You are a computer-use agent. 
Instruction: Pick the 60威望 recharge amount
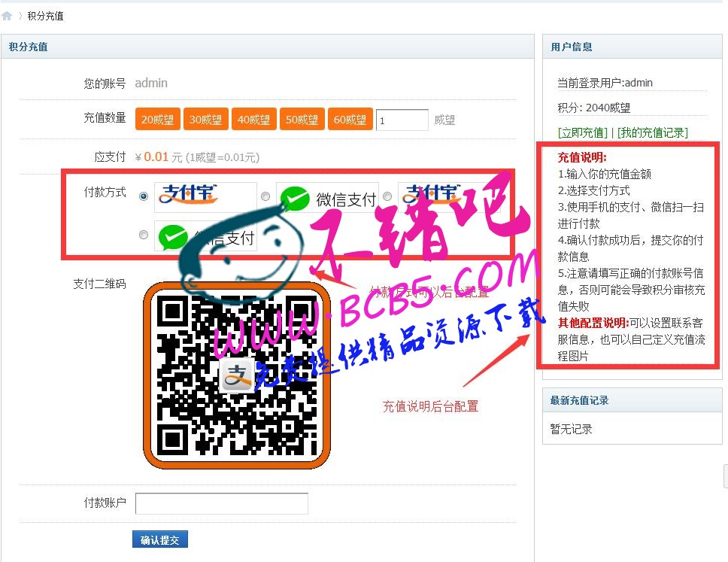pyautogui.click(x=350, y=120)
